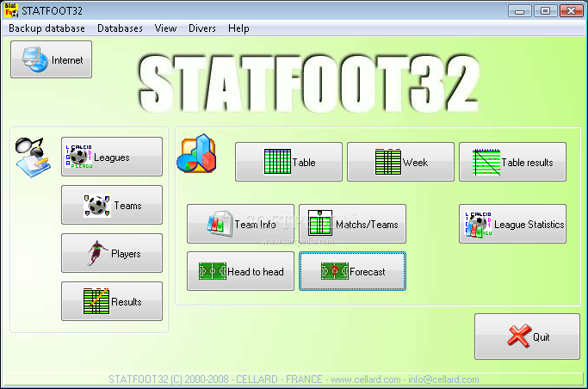Close the STATFOOT32 window
The image size is (588, 389).
(x=571, y=11)
